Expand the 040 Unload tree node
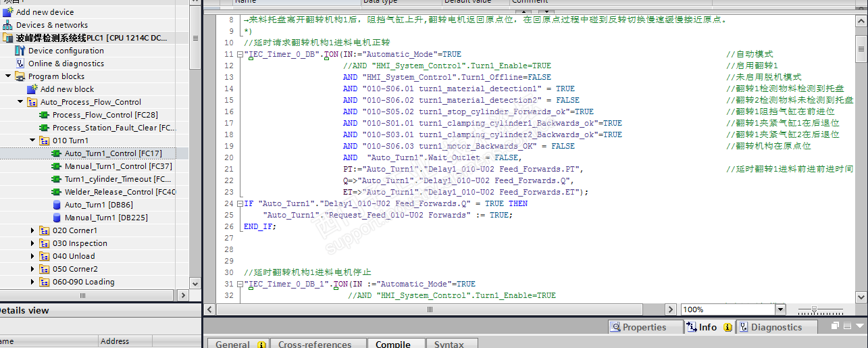Viewport: 868px width, 348px height. (32, 256)
